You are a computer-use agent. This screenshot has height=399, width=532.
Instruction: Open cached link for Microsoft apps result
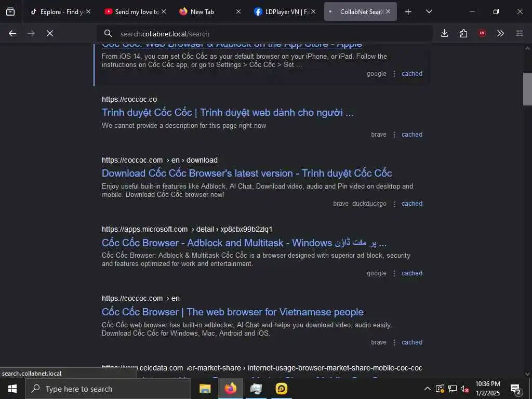(412, 273)
